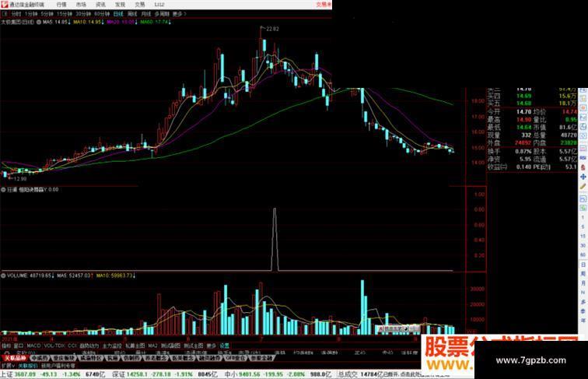Click the app logo icon in title bar

click(5, 5)
